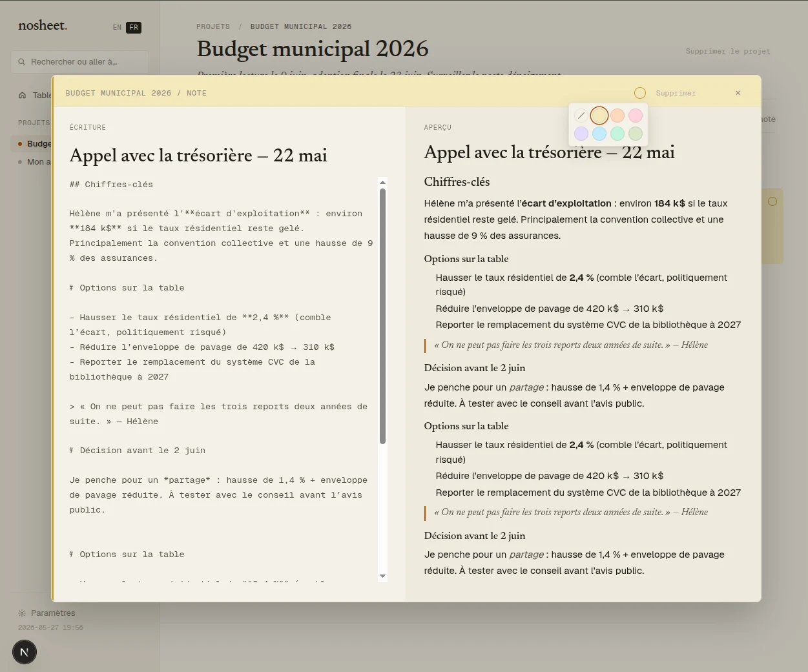
Task: Pick the yellow color swatch
Action: [x=599, y=116]
